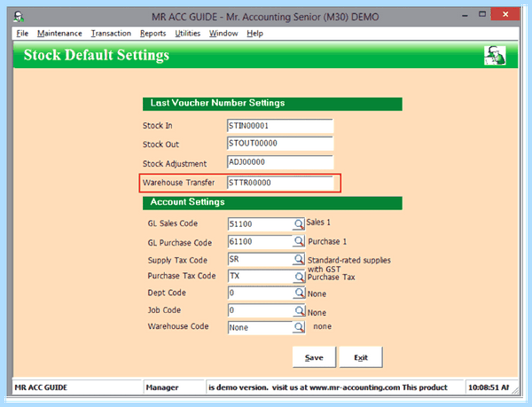The height and width of the screenshot is (407, 532).
Task: Open lookup for Supply Tax Code
Action: (299, 260)
